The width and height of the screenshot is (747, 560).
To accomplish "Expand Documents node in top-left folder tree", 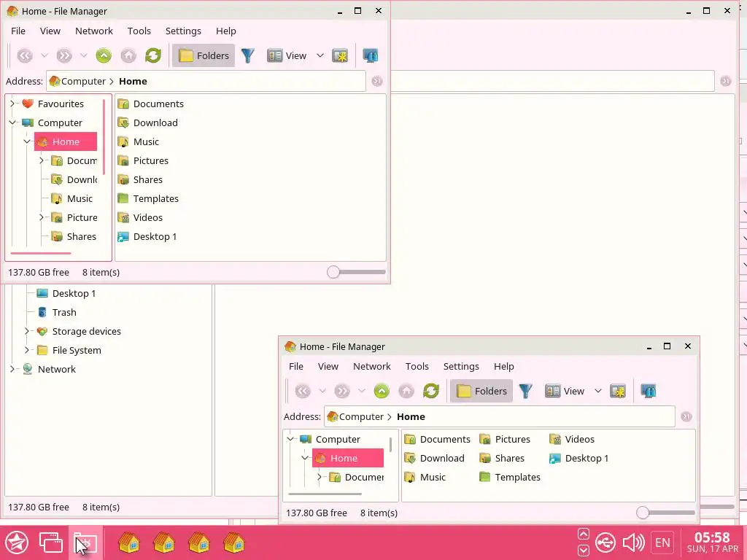I will click(x=42, y=160).
